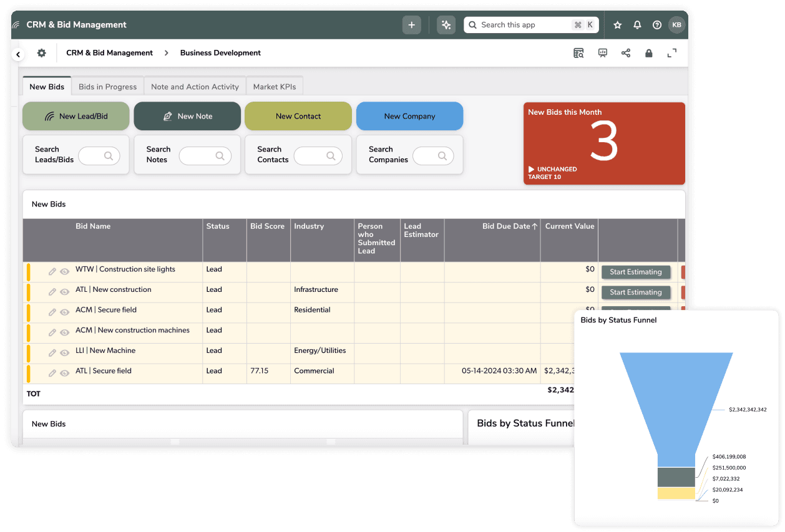Image resolution: width=785 pixels, height=532 pixels.
Task: Click the favorites star icon
Action: tap(618, 25)
